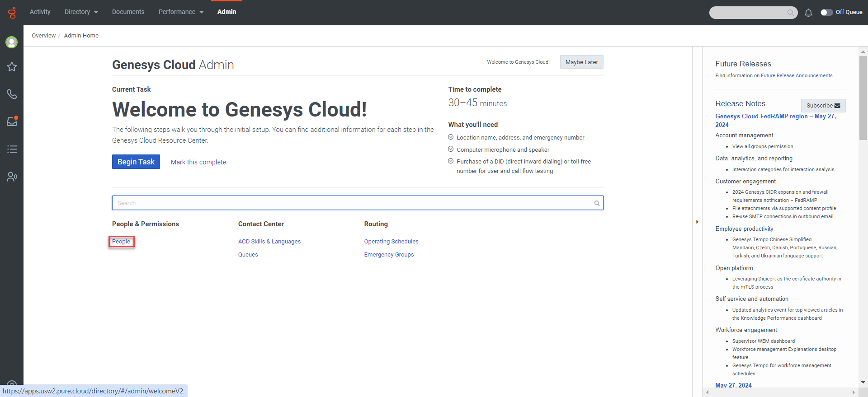The height and width of the screenshot is (397, 868).
Task: Open the Activity menu
Action: pos(40,12)
